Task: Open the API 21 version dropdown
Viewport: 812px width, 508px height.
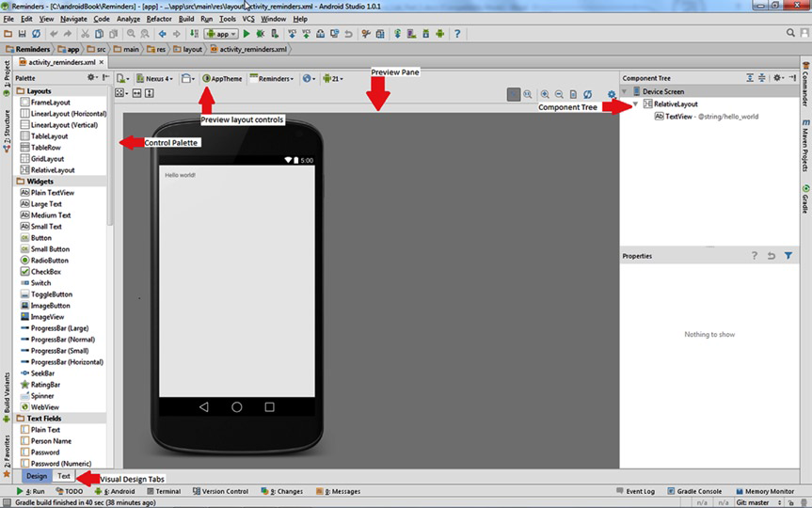Action: pos(334,79)
